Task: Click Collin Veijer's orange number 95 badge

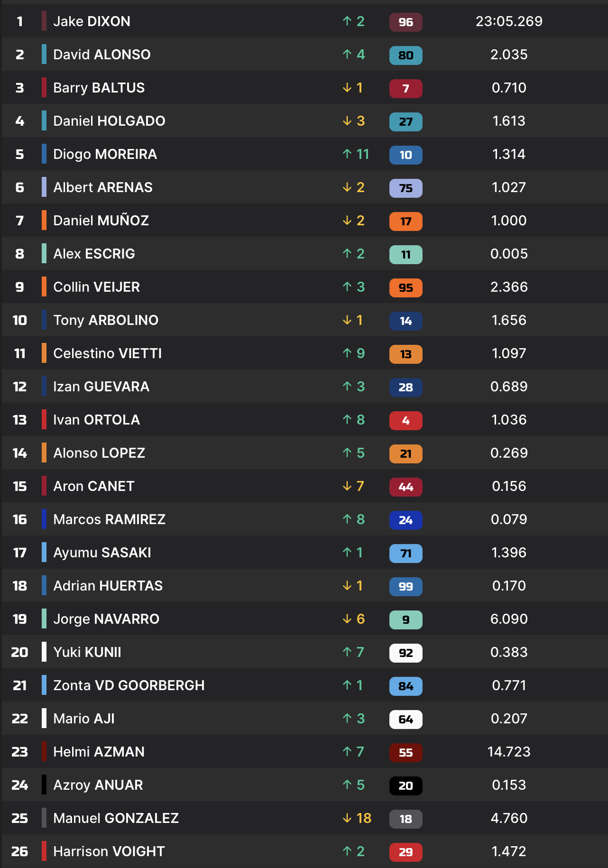Action: click(x=405, y=287)
